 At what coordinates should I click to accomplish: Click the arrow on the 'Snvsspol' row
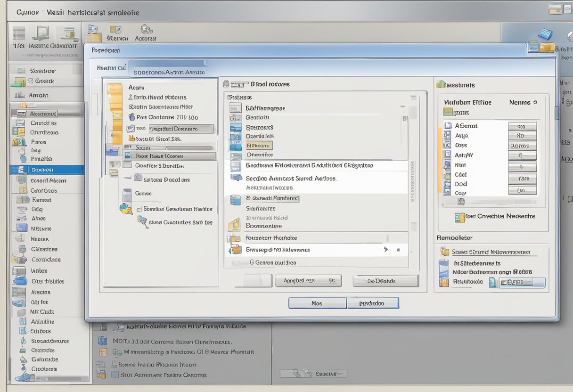click(385, 250)
